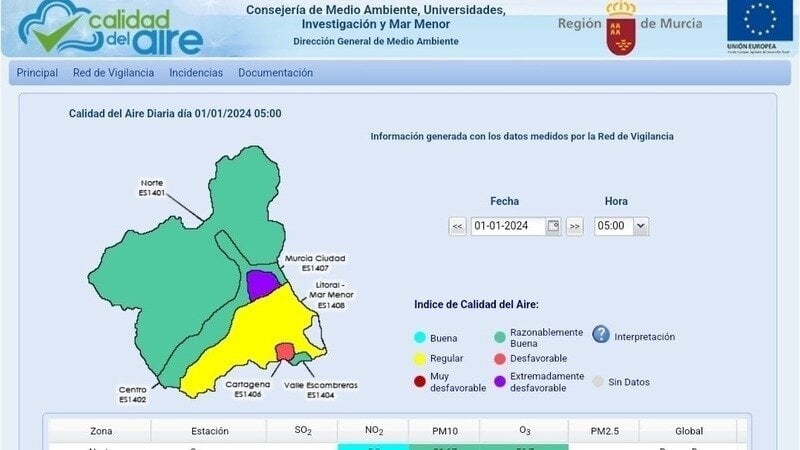Open the Documentación menu item
Image resolution: width=800 pixels, height=450 pixels.
point(275,73)
